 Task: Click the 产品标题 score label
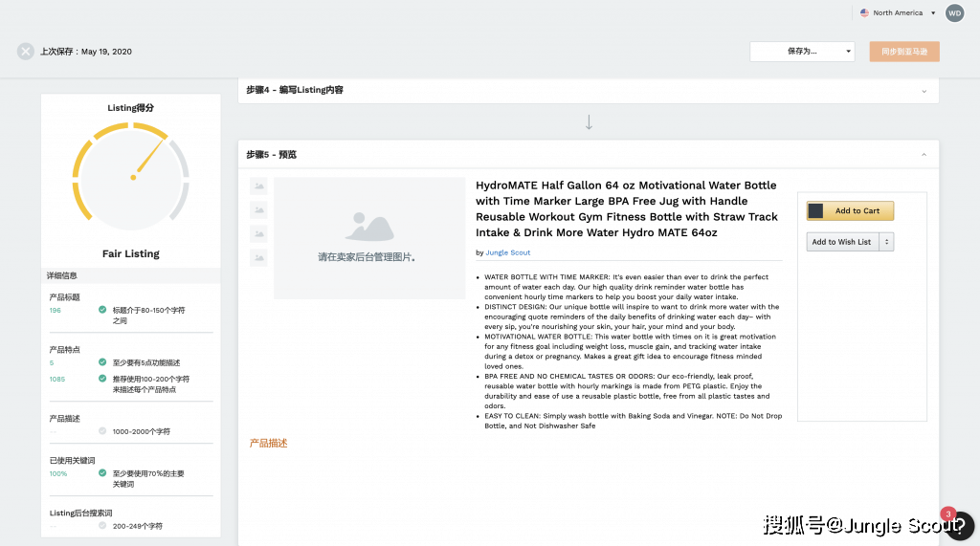(x=64, y=297)
